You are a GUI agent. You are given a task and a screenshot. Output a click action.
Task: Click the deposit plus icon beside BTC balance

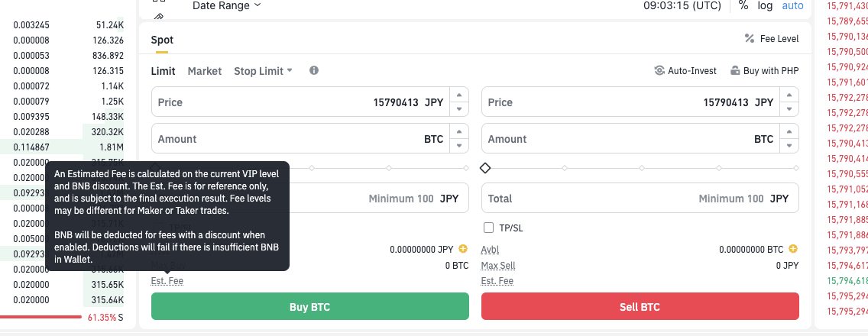793,249
